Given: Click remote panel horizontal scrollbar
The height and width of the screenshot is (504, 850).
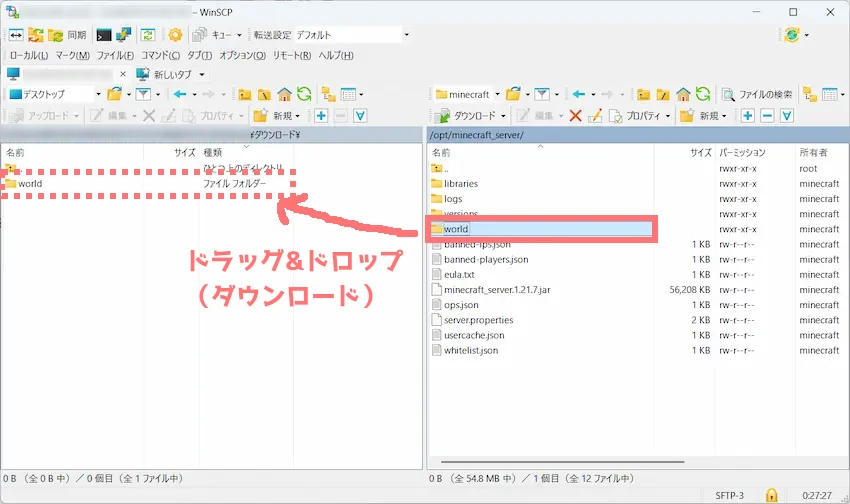Looking at the screenshot, I should click(x=562, y=462).
